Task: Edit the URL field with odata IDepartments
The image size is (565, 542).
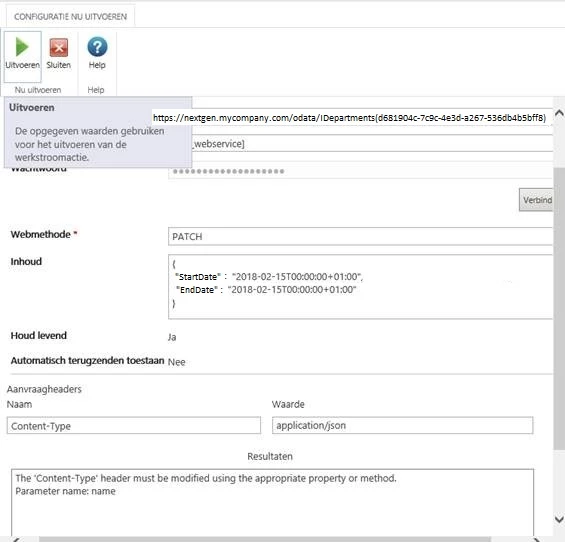Action: tap(351, 118)
